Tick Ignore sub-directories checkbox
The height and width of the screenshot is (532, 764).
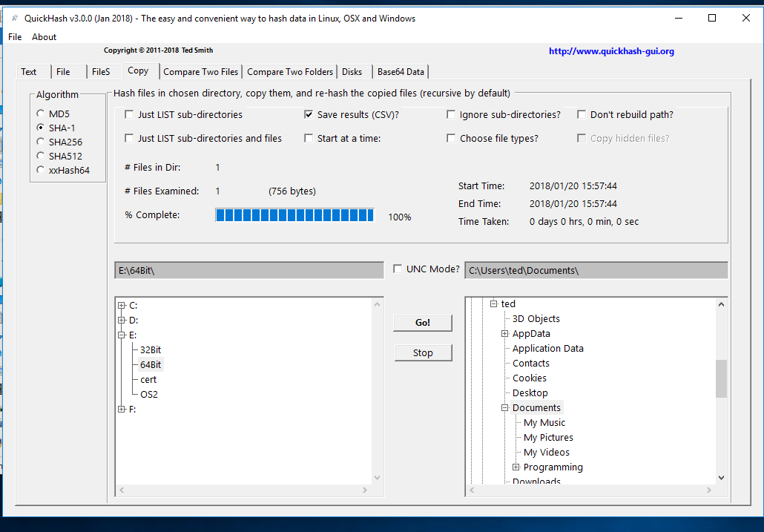[451, 115]
